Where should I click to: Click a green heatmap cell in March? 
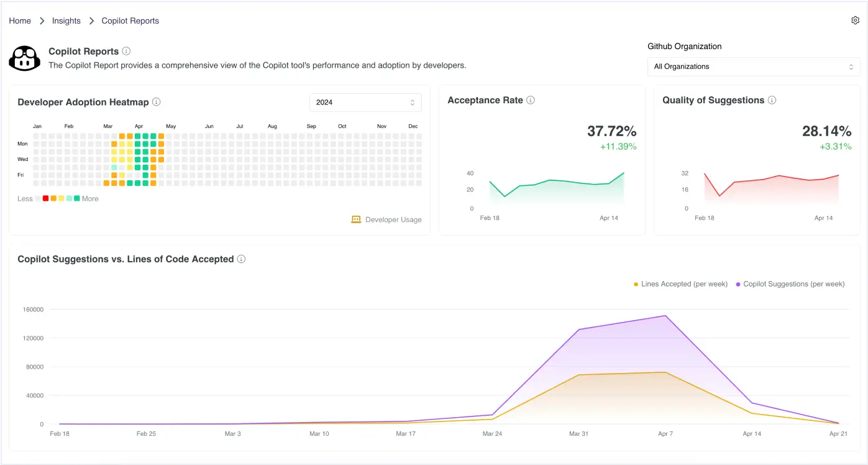pos(130,182)
